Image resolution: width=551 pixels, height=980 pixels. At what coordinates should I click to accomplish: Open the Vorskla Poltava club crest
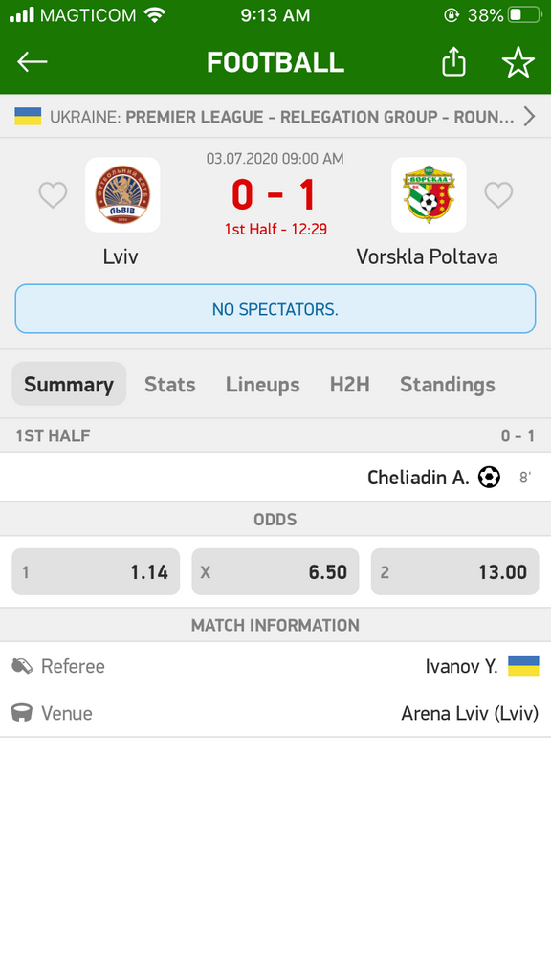click(x=429, y=194)
